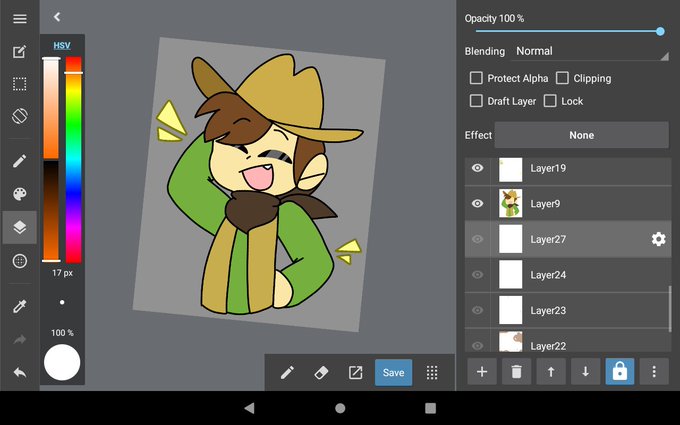680x425 pixels.
Task: Toggle the blue layer lock button
Action: (x=620, y=372)
